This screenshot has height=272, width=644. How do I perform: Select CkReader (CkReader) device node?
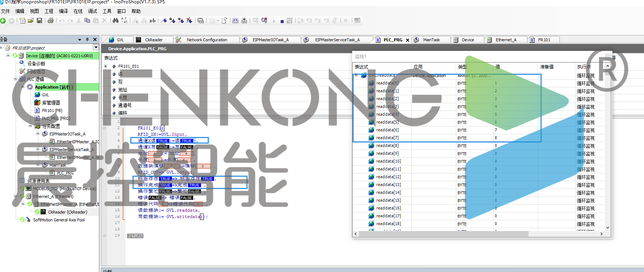[67, 212]
